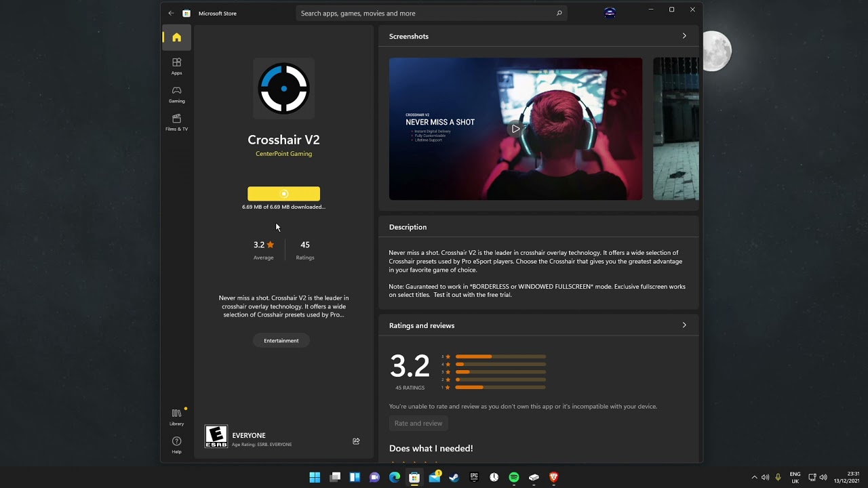868x488 pixels.
Task: Click the search magnifier icon
Action: [559, 13]
